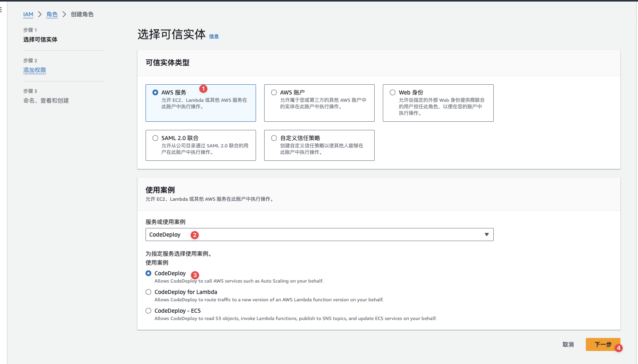Choose the Web 身份 entity type

click(393, 92)
